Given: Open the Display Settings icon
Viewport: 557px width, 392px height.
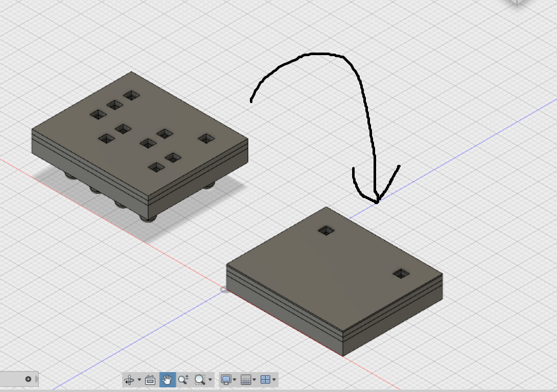Looking at the screenshot, I should tap(225, 379).
